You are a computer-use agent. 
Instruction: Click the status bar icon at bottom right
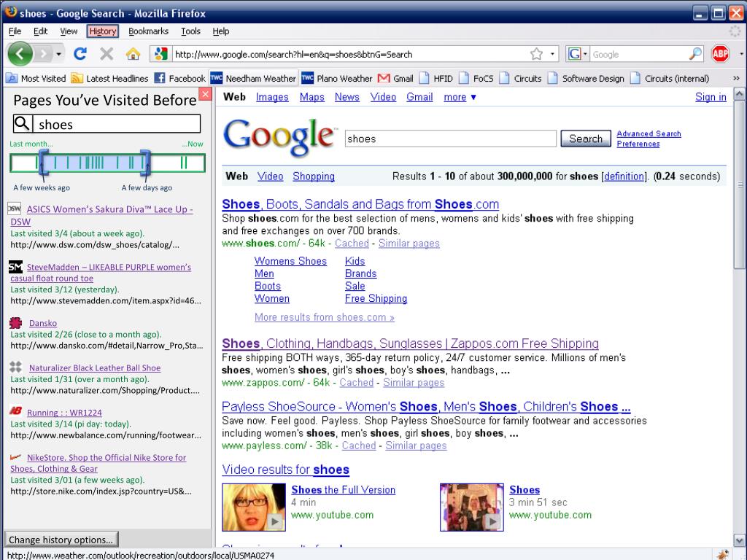coord(723,554)
